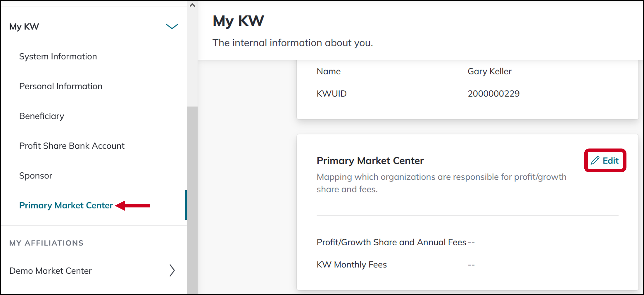Click the KW Monthly Fees row
This screenshot has width=644, height=295.
point(467,265)
